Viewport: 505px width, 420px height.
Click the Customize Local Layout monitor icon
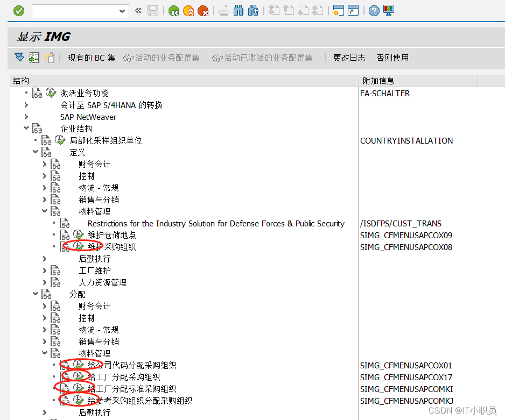tap(389, 11)
